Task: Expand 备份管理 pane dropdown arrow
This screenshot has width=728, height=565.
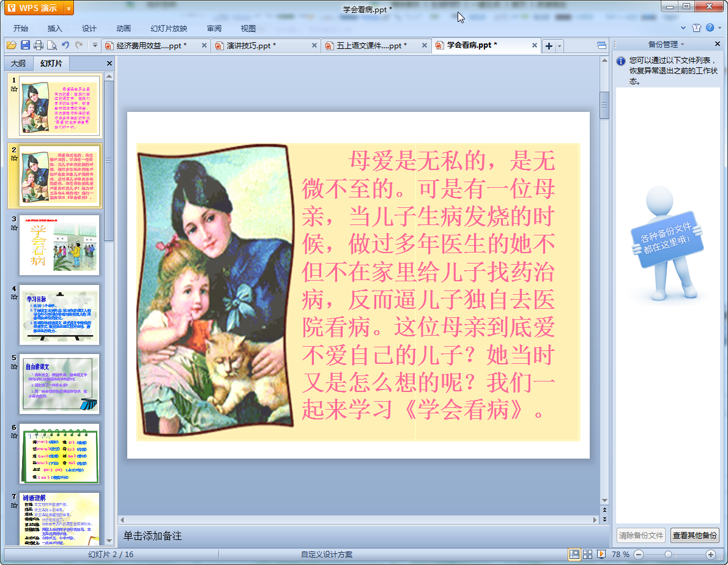Action: click(x=683, y=45)
